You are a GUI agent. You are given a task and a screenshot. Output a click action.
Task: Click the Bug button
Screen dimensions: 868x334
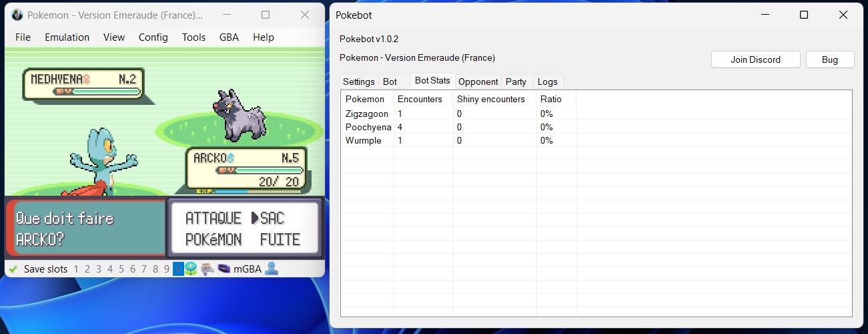(x=830, y=59)
